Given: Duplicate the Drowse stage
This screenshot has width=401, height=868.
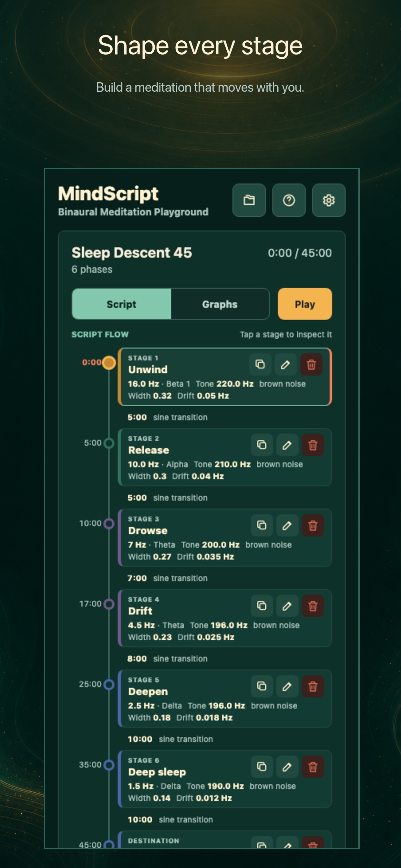Looking at the screenshot, I should pos(262,525).
